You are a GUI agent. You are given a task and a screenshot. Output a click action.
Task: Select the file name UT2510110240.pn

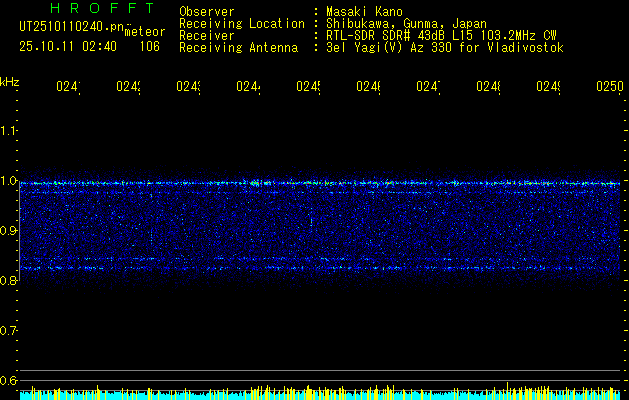coord(71,27)
